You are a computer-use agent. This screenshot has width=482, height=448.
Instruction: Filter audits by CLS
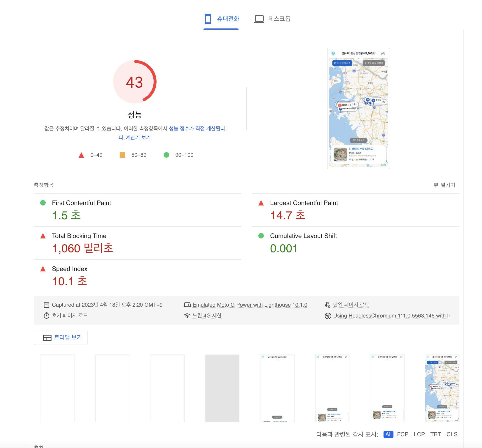tap(452, 434)
